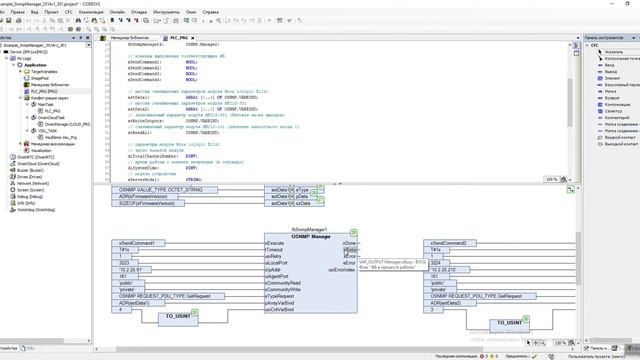Expand the Менеджер визуализации node
The image size is (640, 360).
(20, 144)
